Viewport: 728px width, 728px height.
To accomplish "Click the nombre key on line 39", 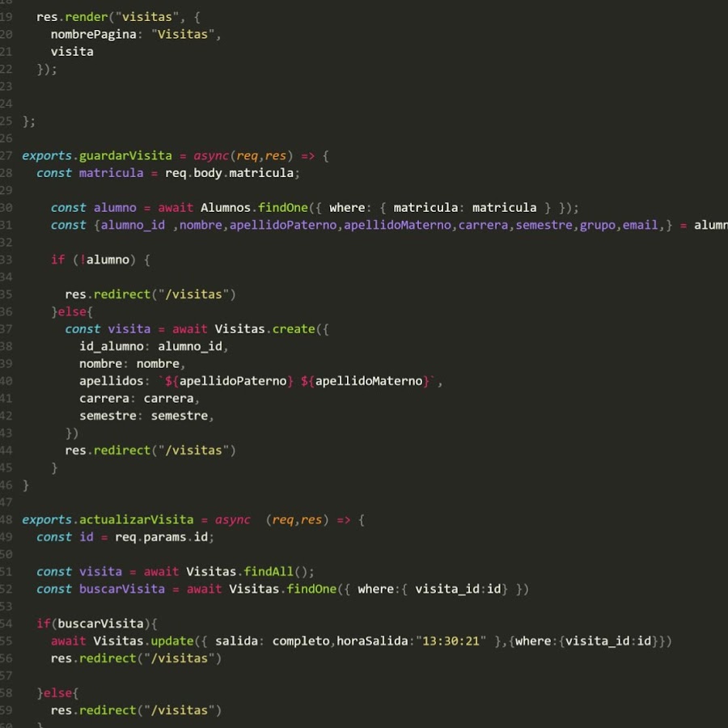I will coord(101,363).
